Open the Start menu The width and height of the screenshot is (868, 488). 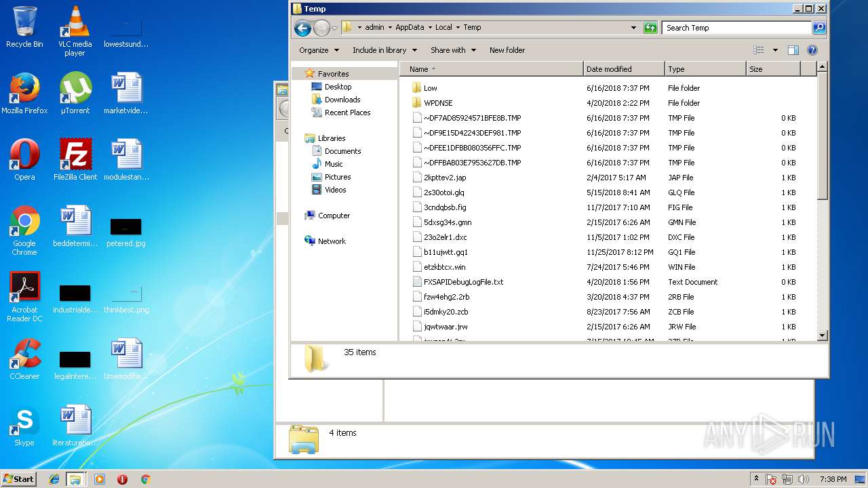19,479
